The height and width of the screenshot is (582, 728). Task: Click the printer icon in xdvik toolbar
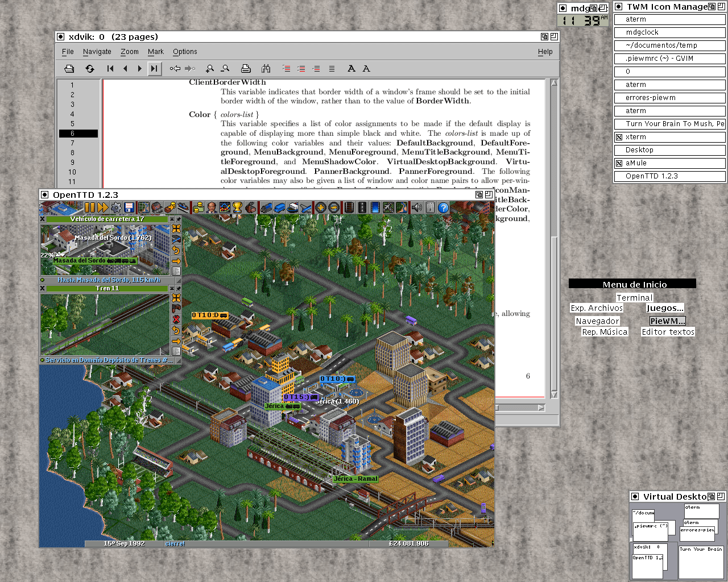pos(246,69)
